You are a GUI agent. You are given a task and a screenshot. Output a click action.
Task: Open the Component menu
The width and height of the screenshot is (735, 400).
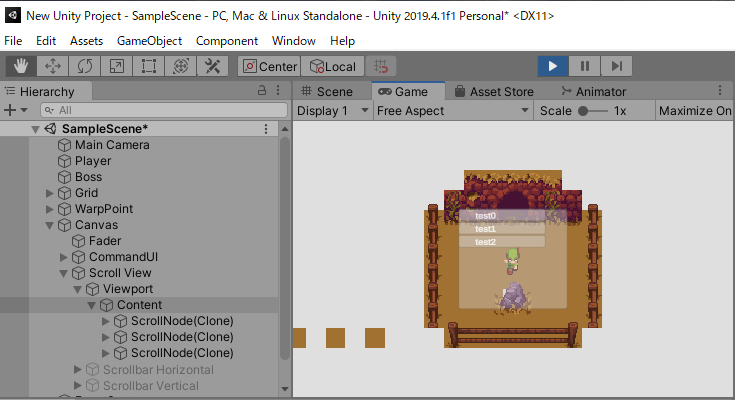(x=227, y=41)
